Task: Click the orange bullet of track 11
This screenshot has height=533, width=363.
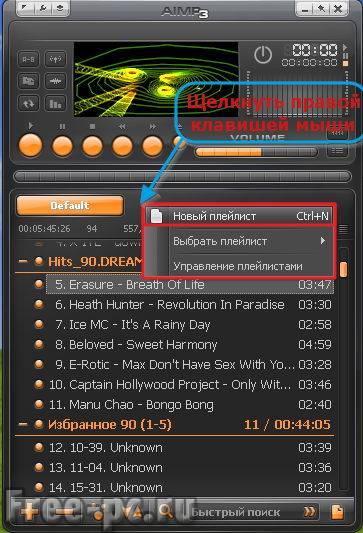Action: (x=39, y=405)
